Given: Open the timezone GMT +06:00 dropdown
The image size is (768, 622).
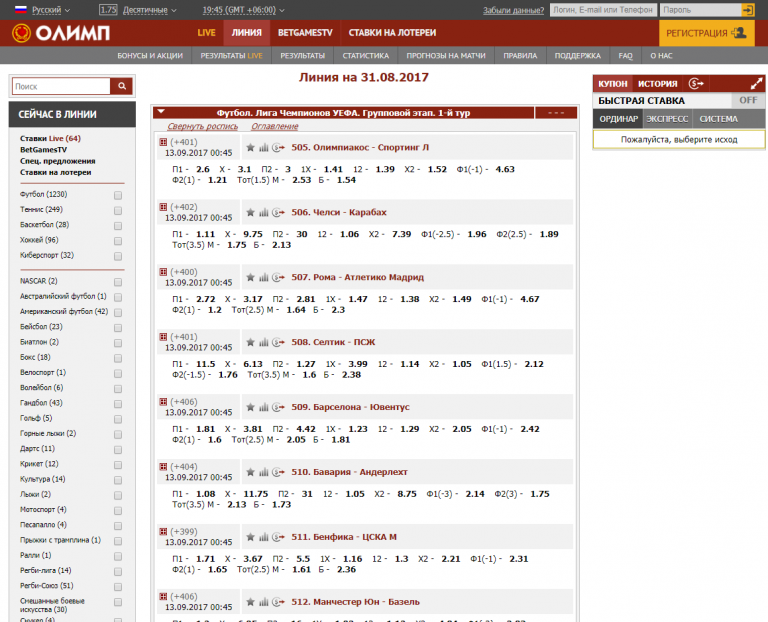Looking at the screenshot, I should 243,10.
